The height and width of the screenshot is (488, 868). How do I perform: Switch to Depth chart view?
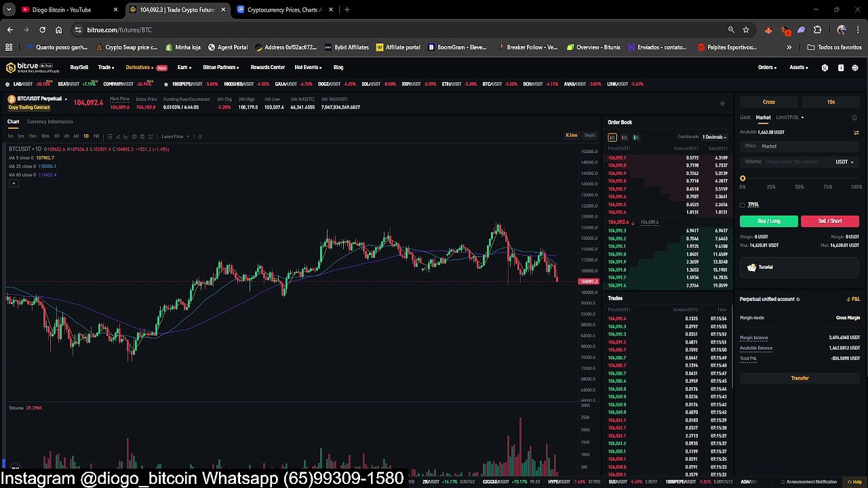(x=590, y=136)
